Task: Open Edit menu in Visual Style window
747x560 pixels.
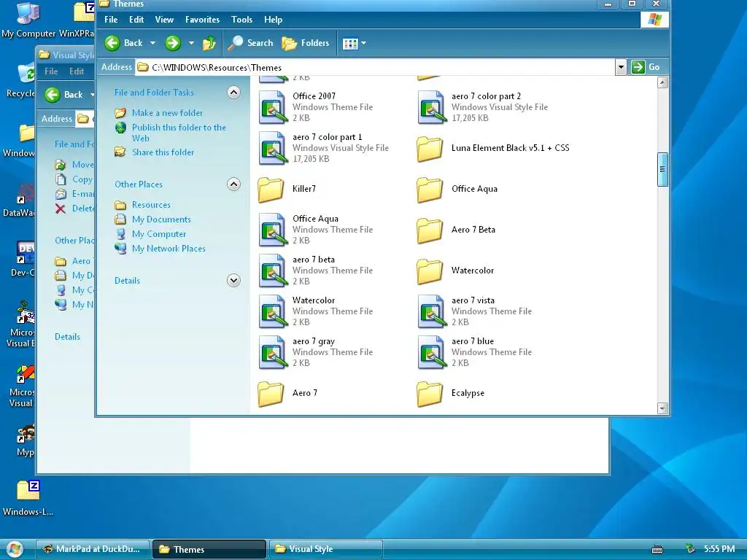Action: (x=76, y=71)
